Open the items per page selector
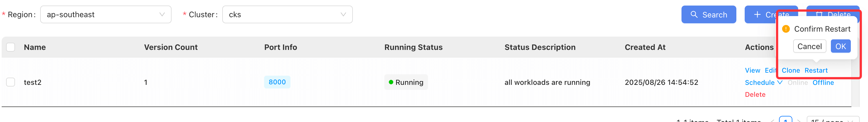The image size is (868, 122). [833, 119]
